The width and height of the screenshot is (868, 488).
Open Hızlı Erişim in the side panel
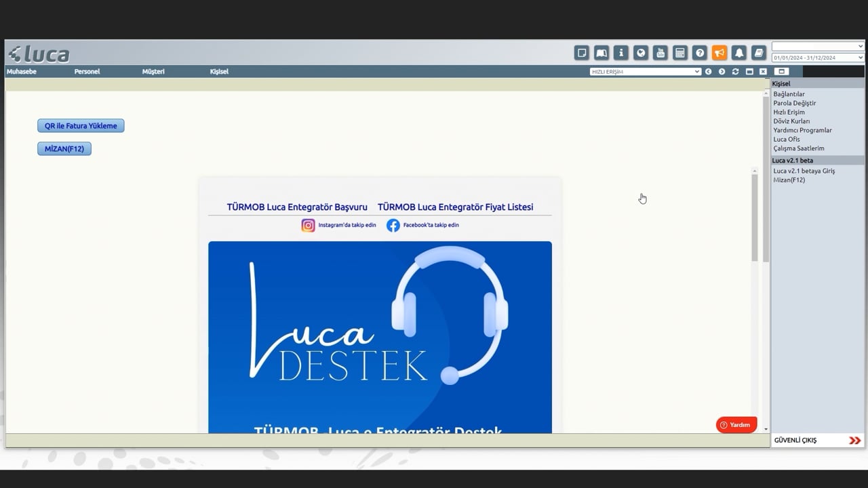(789, 113)
